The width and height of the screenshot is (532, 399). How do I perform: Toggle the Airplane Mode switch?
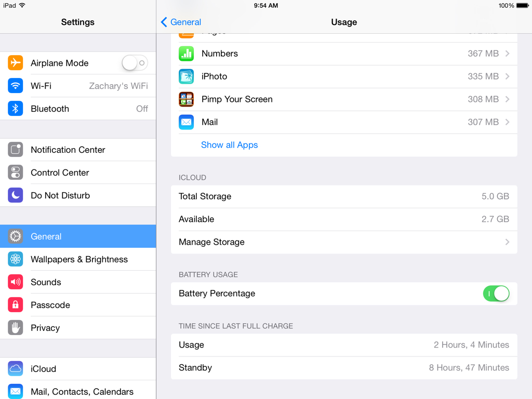[x=135, y=63]
